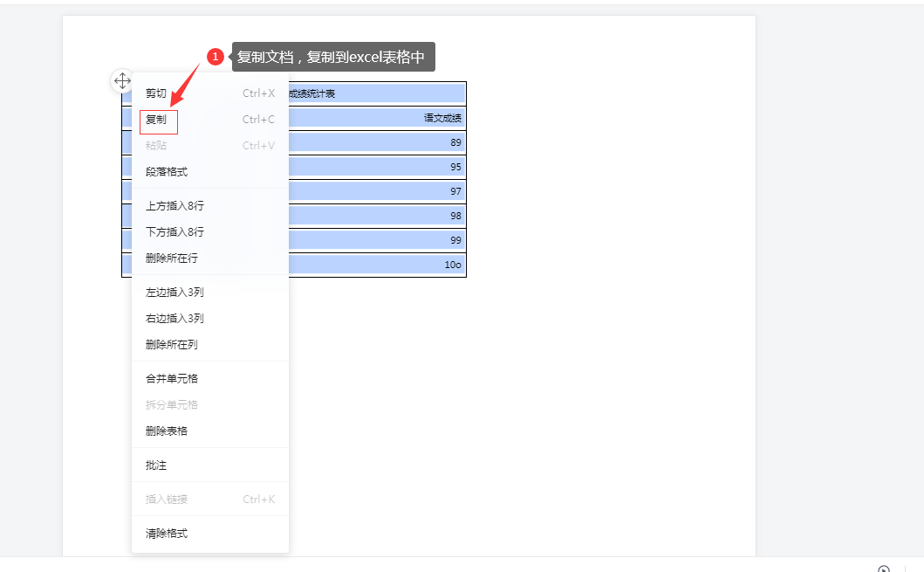Select 下方插入8行

tap(209, 231)
